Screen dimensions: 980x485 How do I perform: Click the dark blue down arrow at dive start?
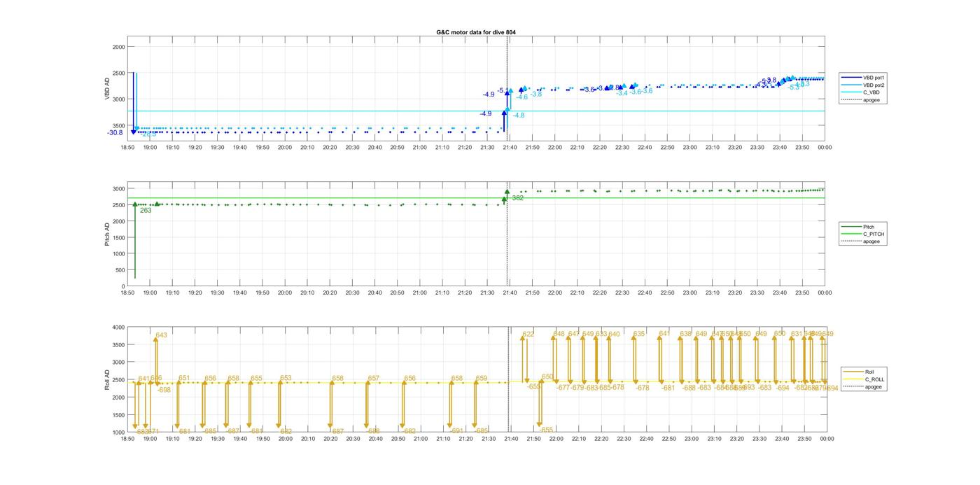pos(134,103)
